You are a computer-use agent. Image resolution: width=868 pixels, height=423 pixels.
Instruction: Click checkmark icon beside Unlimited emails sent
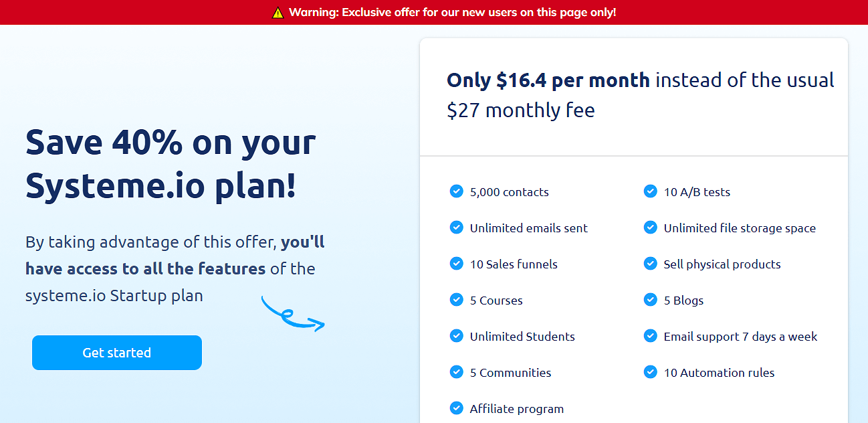[456, 228]
